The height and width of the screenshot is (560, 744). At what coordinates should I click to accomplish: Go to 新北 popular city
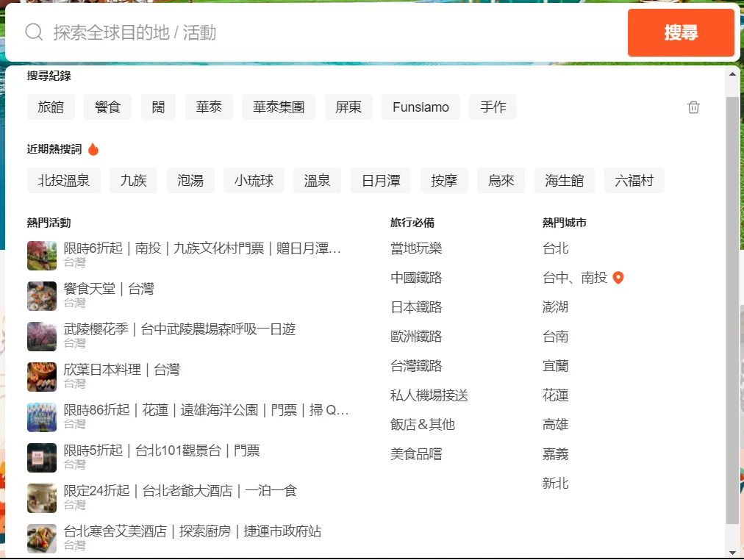pos(555,484)
